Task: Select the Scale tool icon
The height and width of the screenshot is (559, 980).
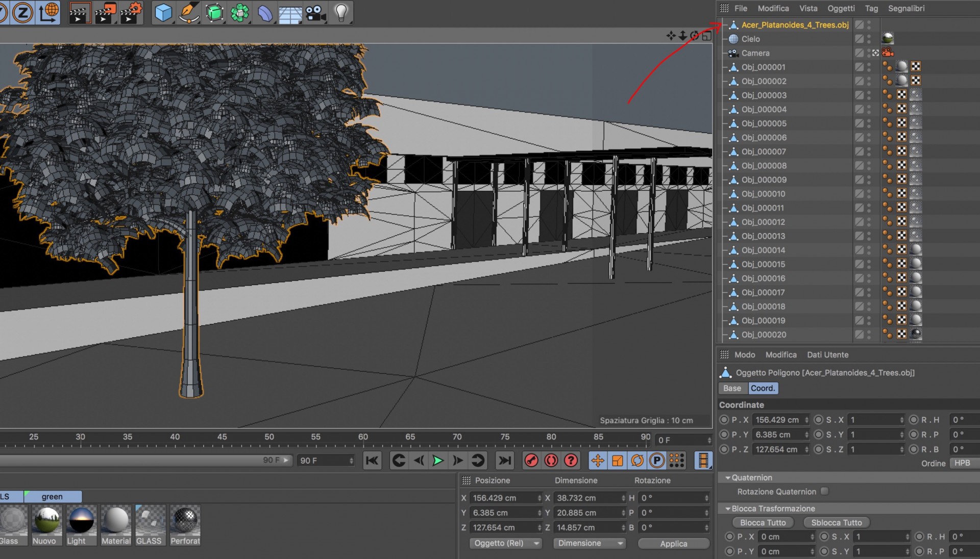Action: pyautogui.click(x=617, y=460)
